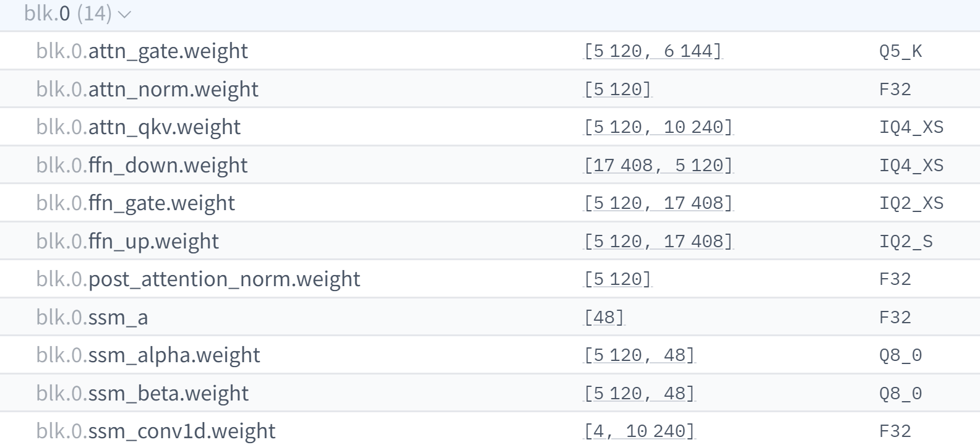Select blk.0.attn_qkv.weight tensor name
The width and height of the screenshot is (980, 445).
click(139, 127)
